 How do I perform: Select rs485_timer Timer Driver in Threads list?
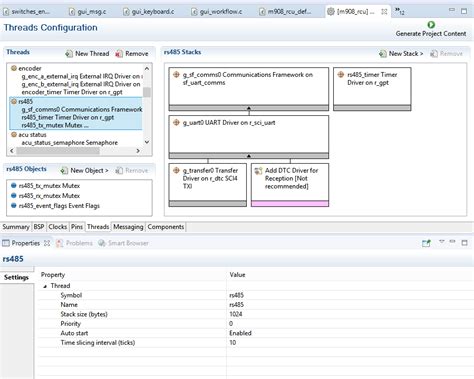(68, 117)
